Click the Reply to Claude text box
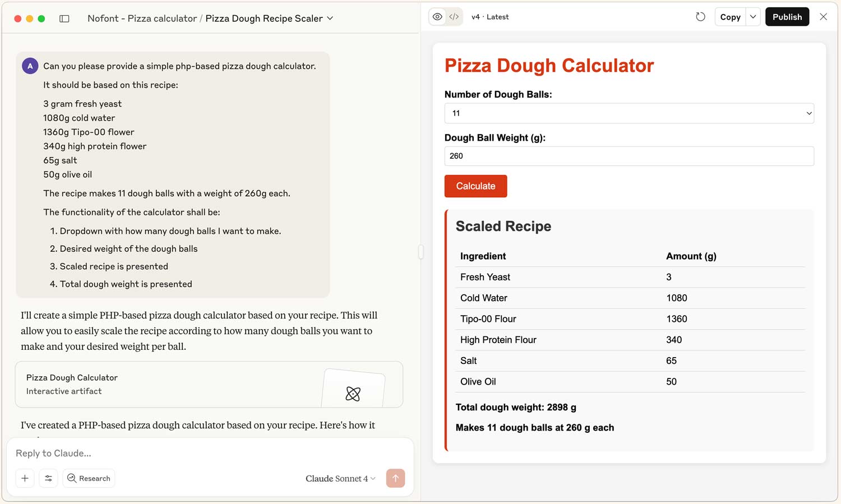841x504 pixels. [210, 453]
